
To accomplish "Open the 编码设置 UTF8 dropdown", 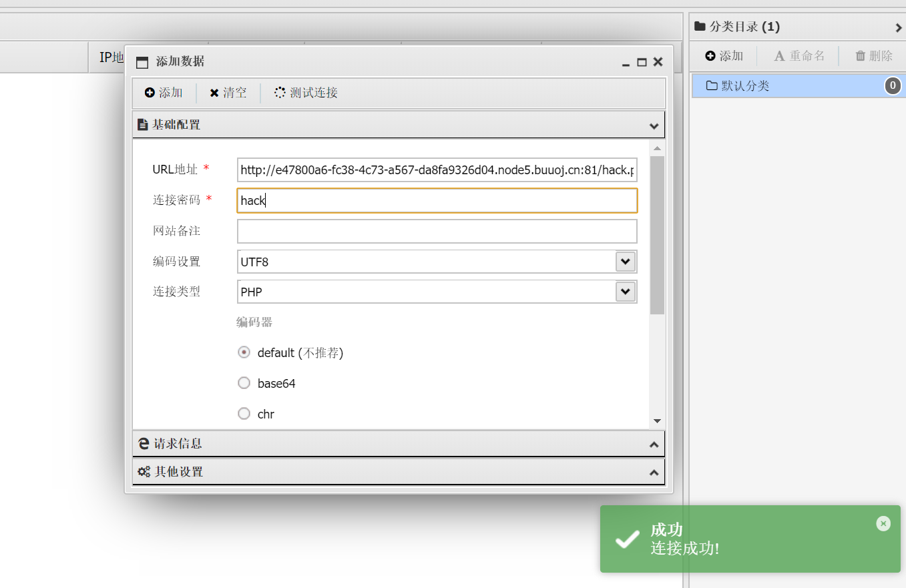I will pos(626,262).
